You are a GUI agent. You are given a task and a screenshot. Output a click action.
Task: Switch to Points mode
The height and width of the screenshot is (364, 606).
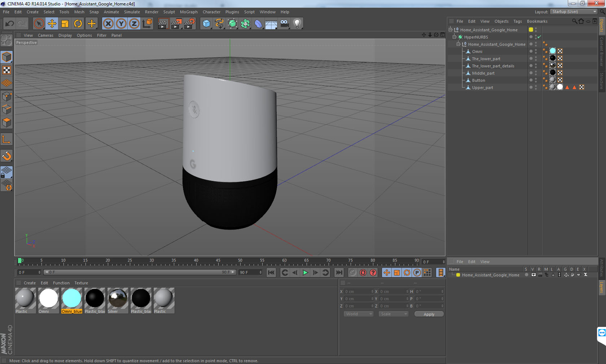coord(7,96)
